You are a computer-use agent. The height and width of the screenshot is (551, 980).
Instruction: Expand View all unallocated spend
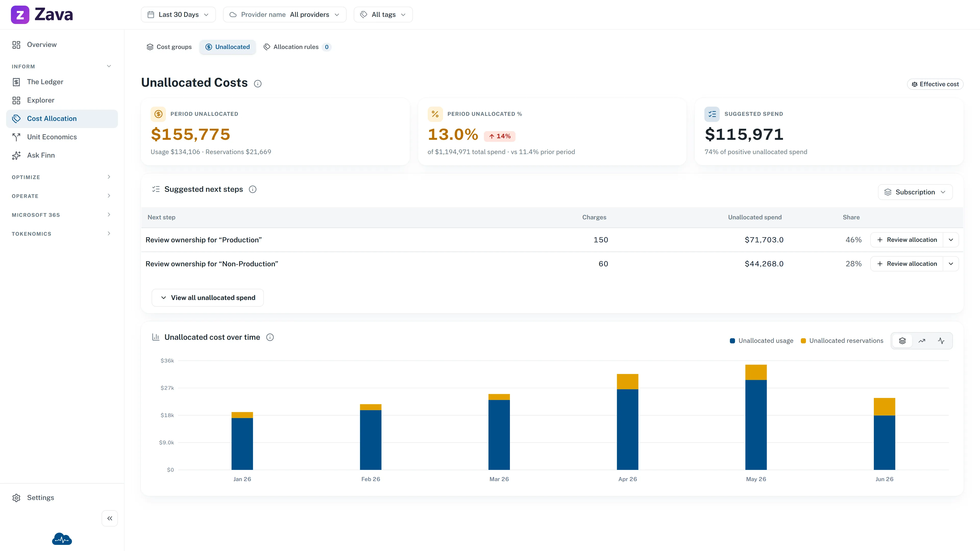[x=207, y=298]
